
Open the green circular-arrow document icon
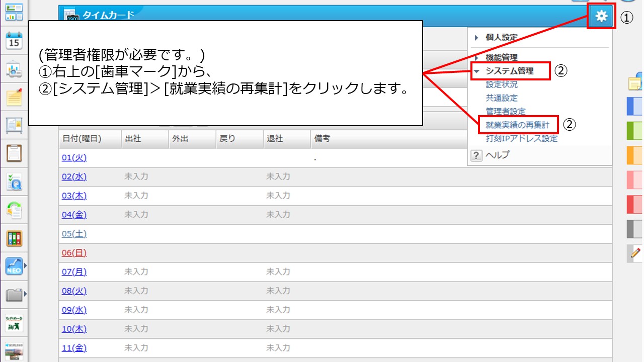[14, 210]
